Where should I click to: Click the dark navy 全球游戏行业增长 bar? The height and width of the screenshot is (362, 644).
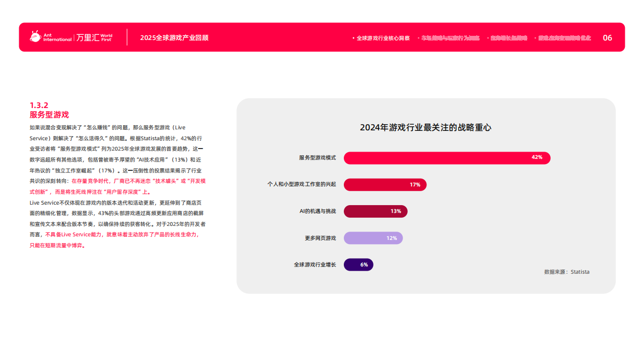tap(358, 264)
